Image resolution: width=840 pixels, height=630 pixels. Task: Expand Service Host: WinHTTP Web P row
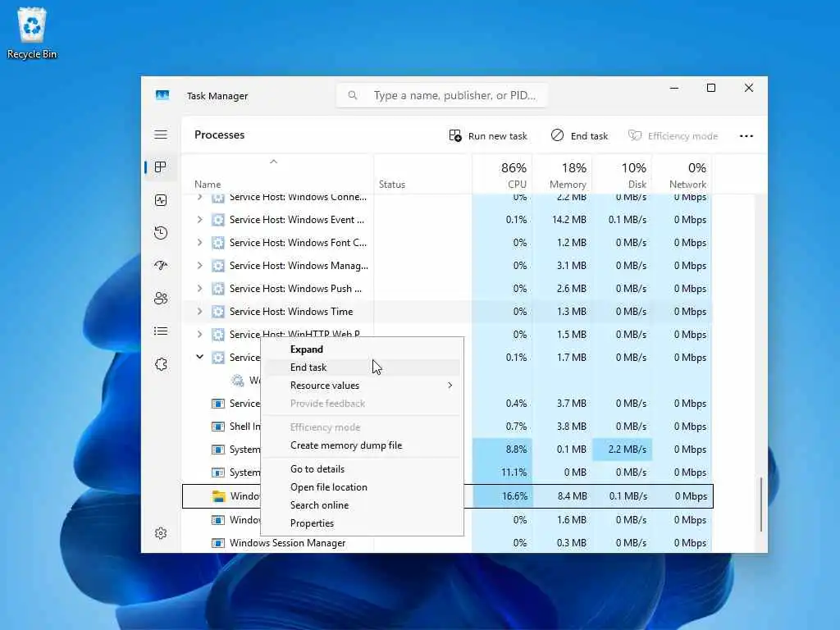[x=199, y=335]
